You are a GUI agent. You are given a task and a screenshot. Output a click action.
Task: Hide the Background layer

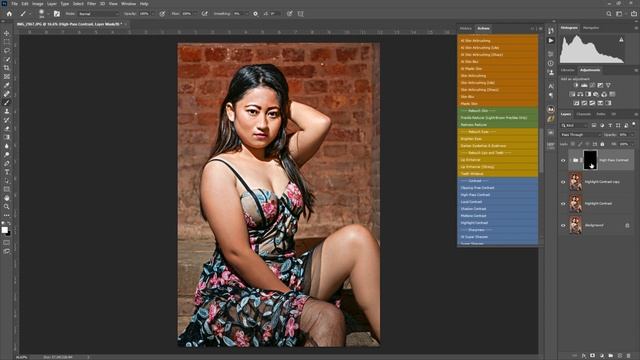click(563, 225)
